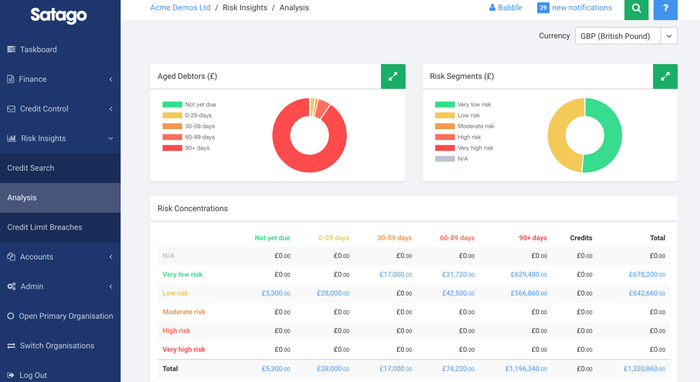700x382 pixels.
Task: Open help with the blue question mark icon
Action: [665, 9]
